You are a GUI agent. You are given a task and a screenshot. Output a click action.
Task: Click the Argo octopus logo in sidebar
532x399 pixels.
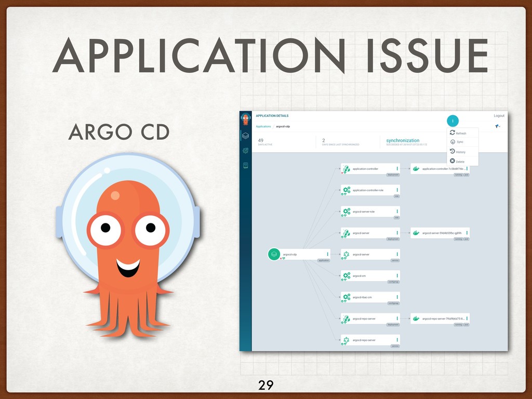(246, 119)
